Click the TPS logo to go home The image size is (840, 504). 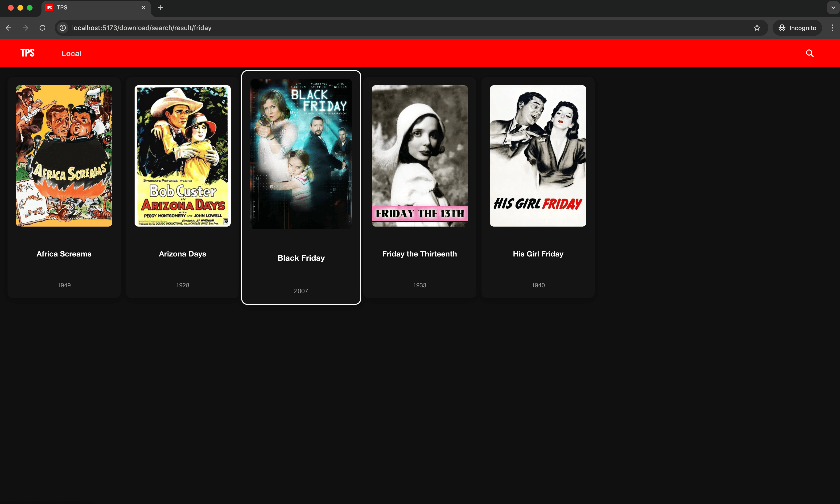point(27,53)
